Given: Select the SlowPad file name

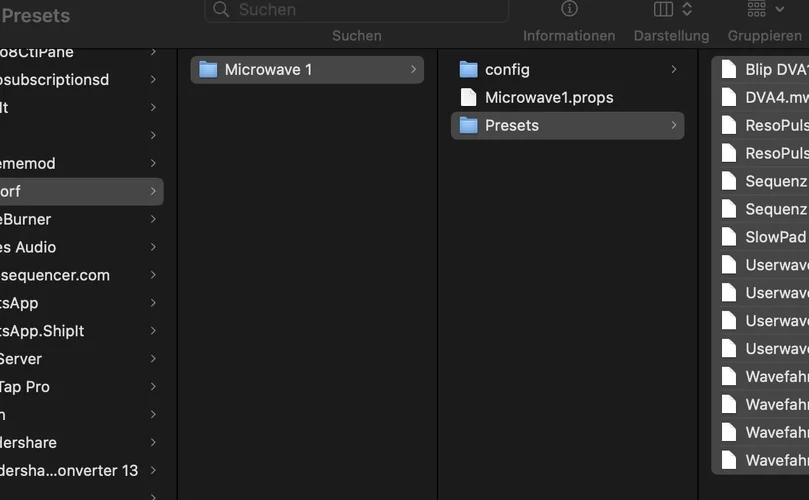Looking at the screenshot, I should tap(776, 237).
